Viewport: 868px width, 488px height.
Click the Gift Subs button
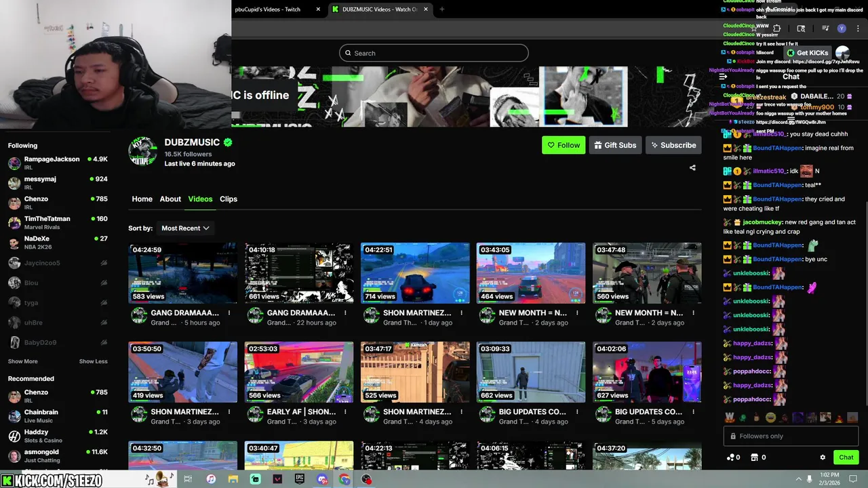click(616, 145)
